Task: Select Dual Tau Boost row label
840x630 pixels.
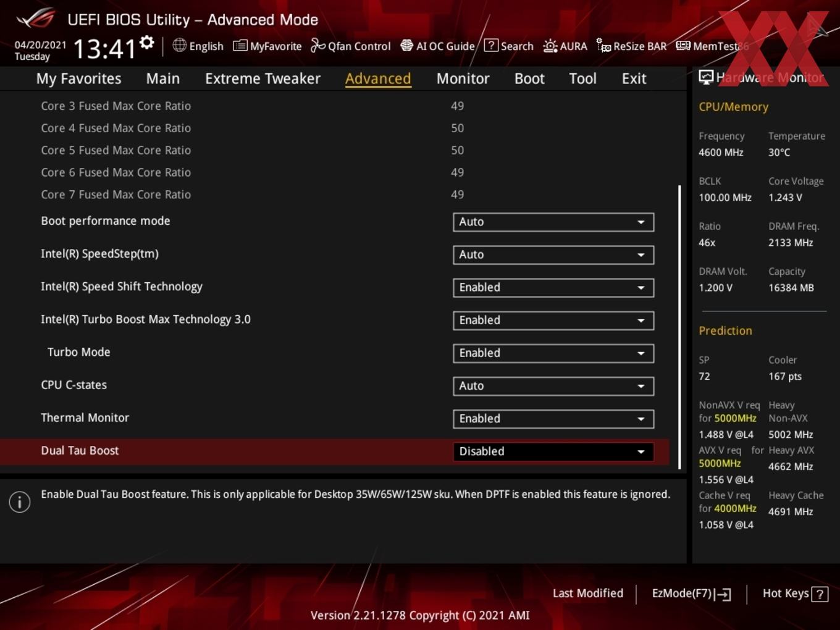Action: [x=80, y=450]
